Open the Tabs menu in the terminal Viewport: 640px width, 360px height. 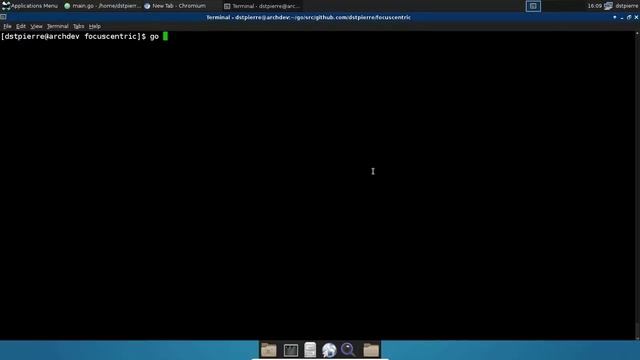[78, 26]
